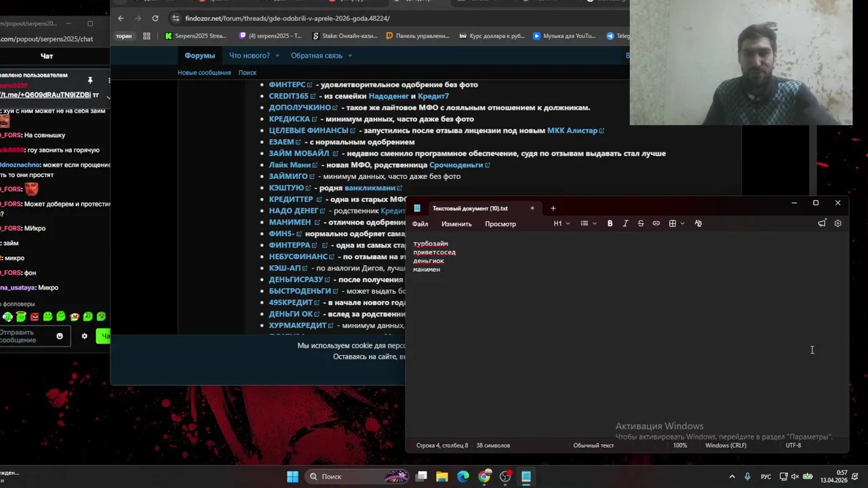Click Windows (CRLF) line ending in status bar
The height and width of the screenshot is (488, 868).
coord(726,445)
